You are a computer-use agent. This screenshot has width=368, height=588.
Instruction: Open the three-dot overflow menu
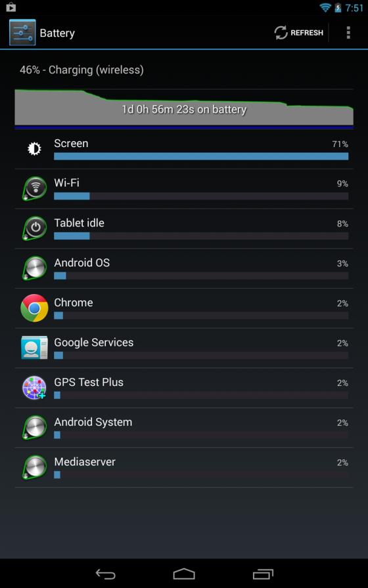pyautogui.click(x=348, y=33)
